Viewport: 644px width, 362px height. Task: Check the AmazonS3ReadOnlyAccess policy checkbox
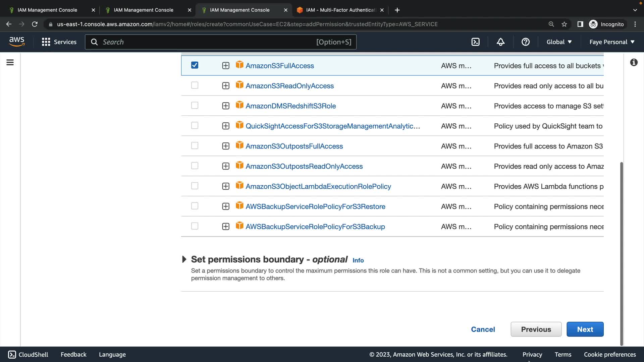195,85
